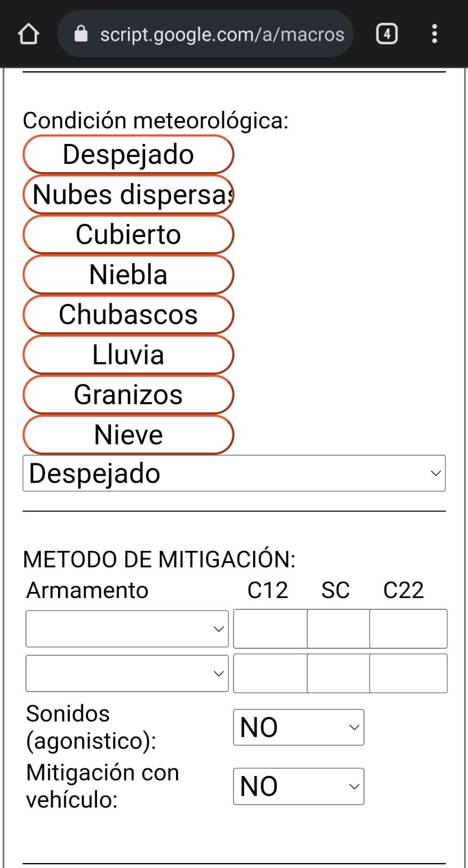The image size is (468, 868).
Task: Tap the browser home icon
Action: click(29, 34)
